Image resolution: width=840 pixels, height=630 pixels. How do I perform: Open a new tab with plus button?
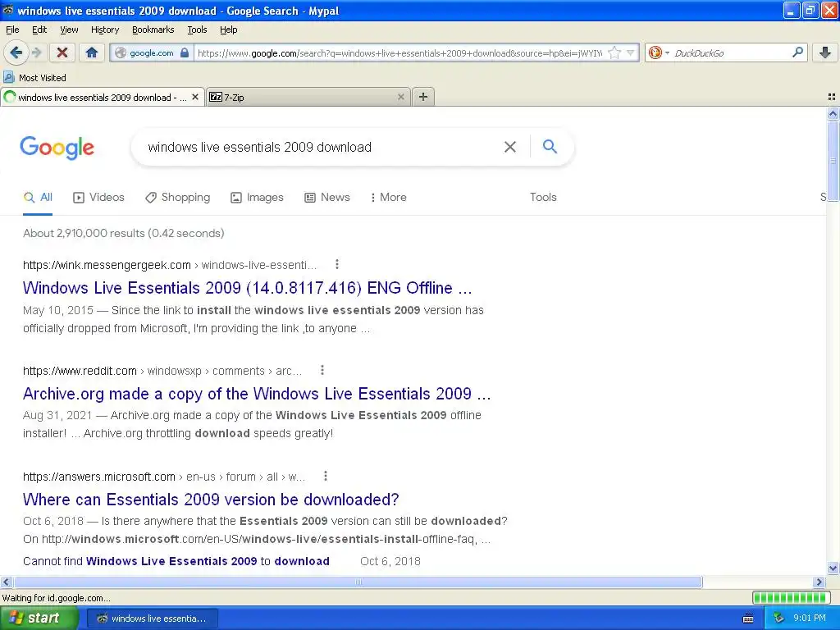pos(423,97)
